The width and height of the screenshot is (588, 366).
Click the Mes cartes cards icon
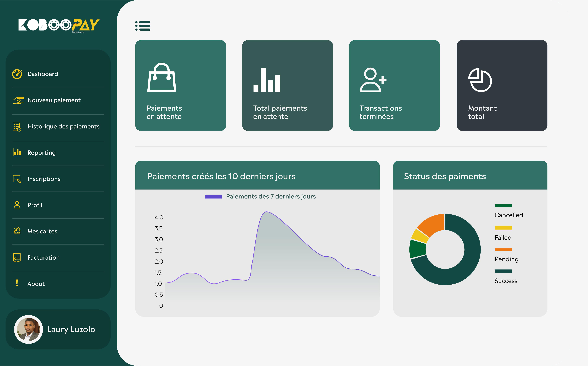pos(17,231)
